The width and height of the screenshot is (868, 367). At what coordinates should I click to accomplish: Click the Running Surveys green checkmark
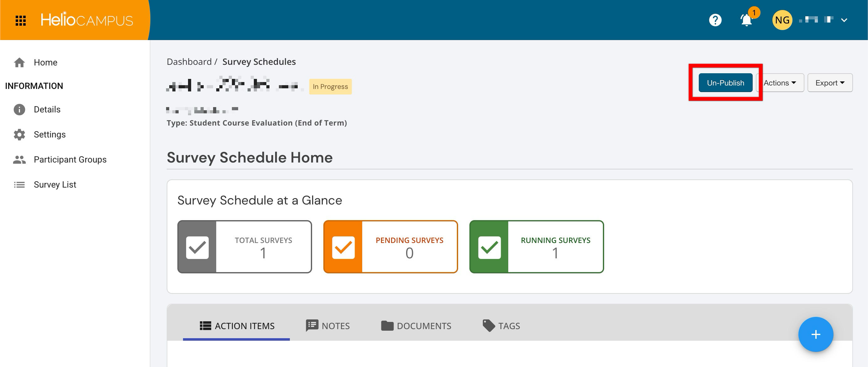click(x=489, y=247)
